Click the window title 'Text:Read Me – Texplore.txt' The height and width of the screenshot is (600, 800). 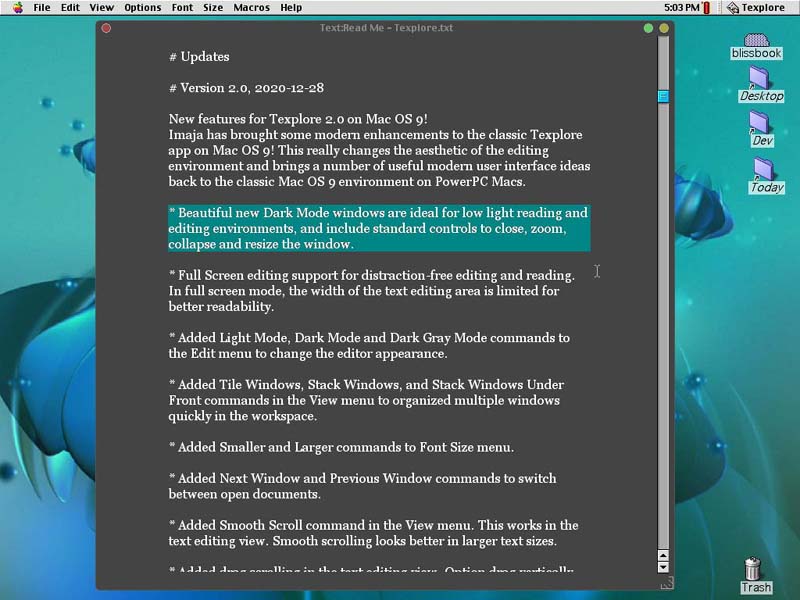tap(386, 28)
